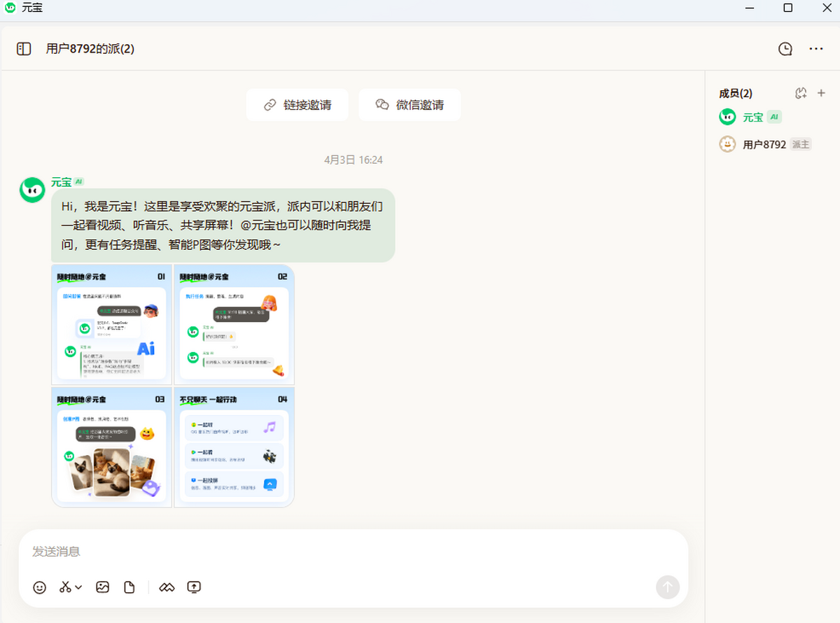This screenshot has width=840, height=623.
Task: Click the 元宝 app logo in title bar
Action: [x=10, y=8]
